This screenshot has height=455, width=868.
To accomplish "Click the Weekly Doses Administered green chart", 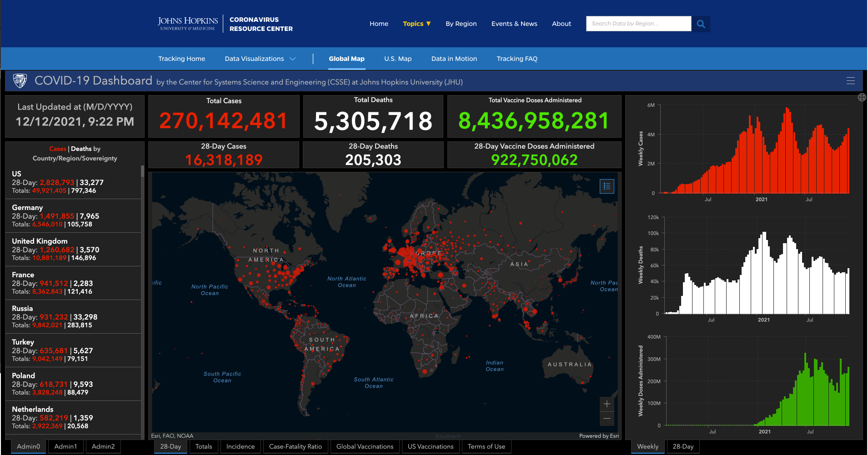I will click(757, 389).
